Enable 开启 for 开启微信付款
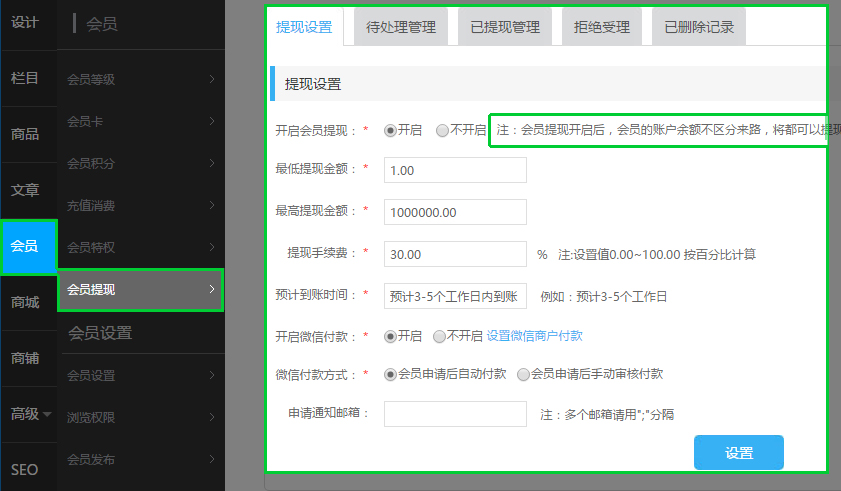 point(390,336)
